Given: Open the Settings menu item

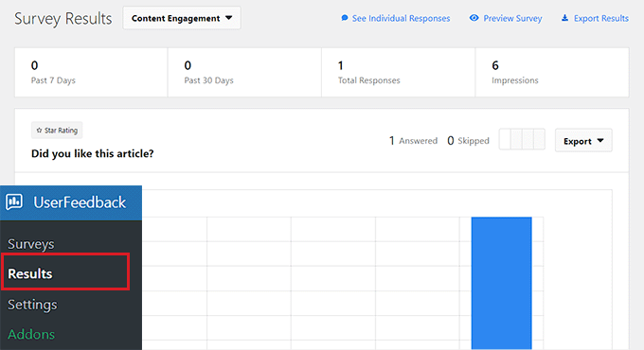Looking at the screenshot, I should pos(32,305).
